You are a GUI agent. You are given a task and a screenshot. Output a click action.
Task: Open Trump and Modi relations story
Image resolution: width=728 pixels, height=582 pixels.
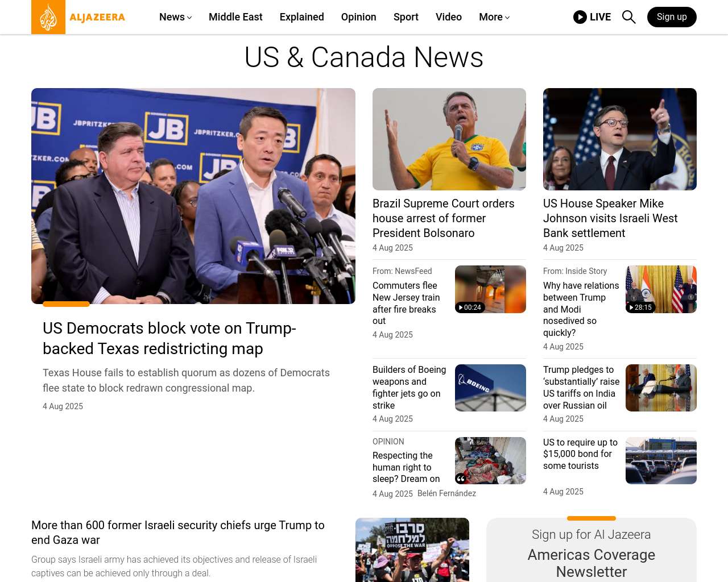pos(581,309)
